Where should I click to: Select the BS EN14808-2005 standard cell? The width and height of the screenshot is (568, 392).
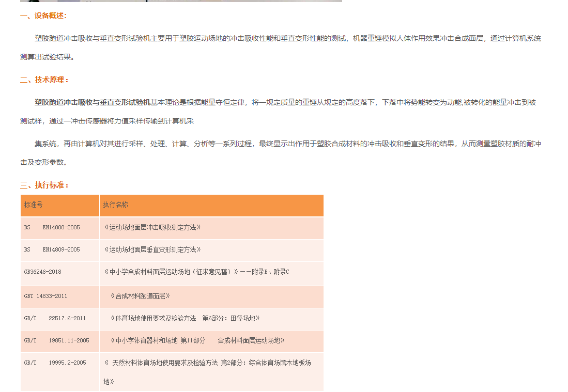pyautogui.click(x=52, y=227)
